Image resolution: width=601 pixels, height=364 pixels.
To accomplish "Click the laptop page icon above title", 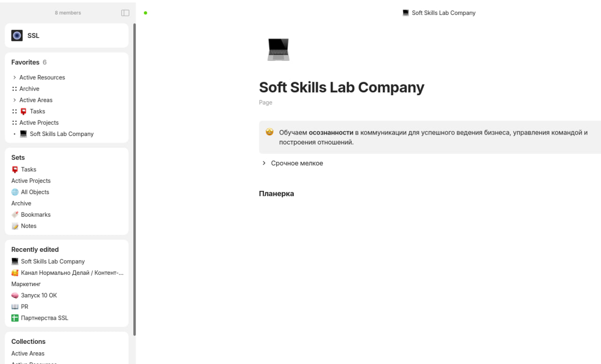I will click(278, 49).
